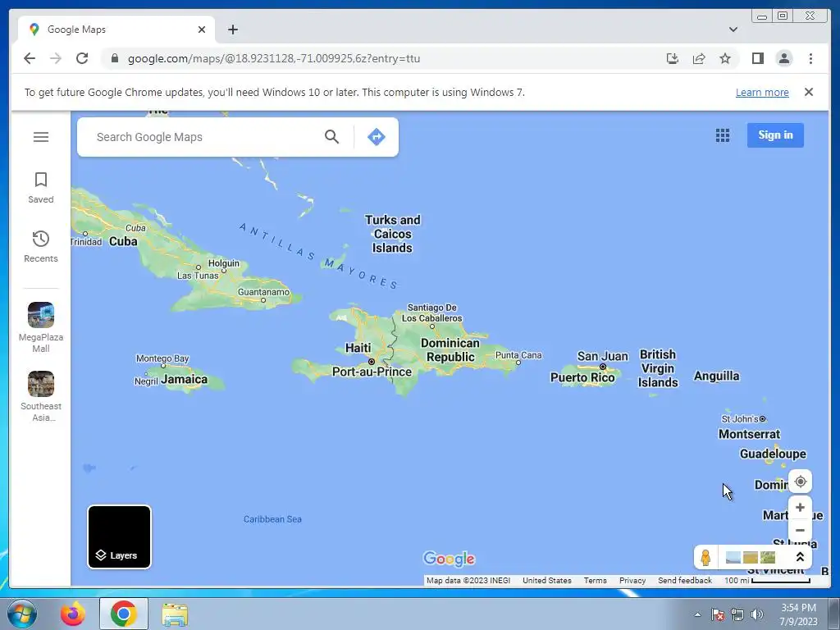Dismiss the Chrome update notice banner

tap(808, 92)
